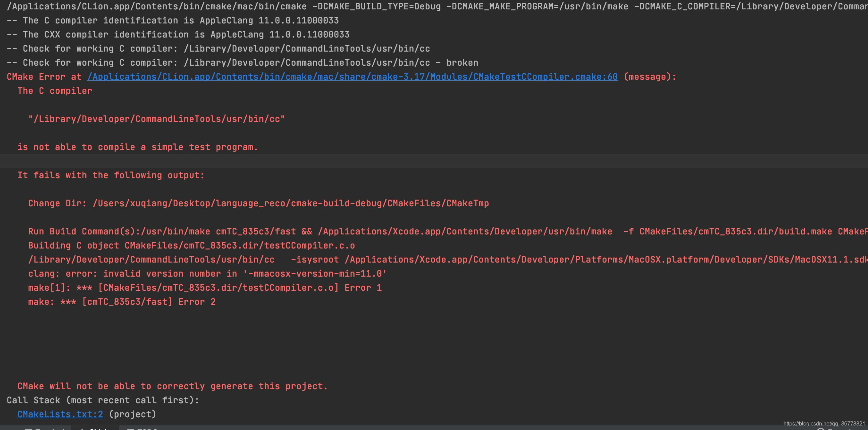
Task: Click the 'Check for working C compiler ... - broken' line
Action: (x=243, y=63)
